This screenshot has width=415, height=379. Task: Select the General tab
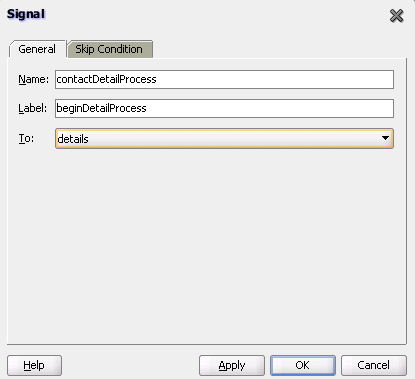pyautogui.click(x=37, y=49)
